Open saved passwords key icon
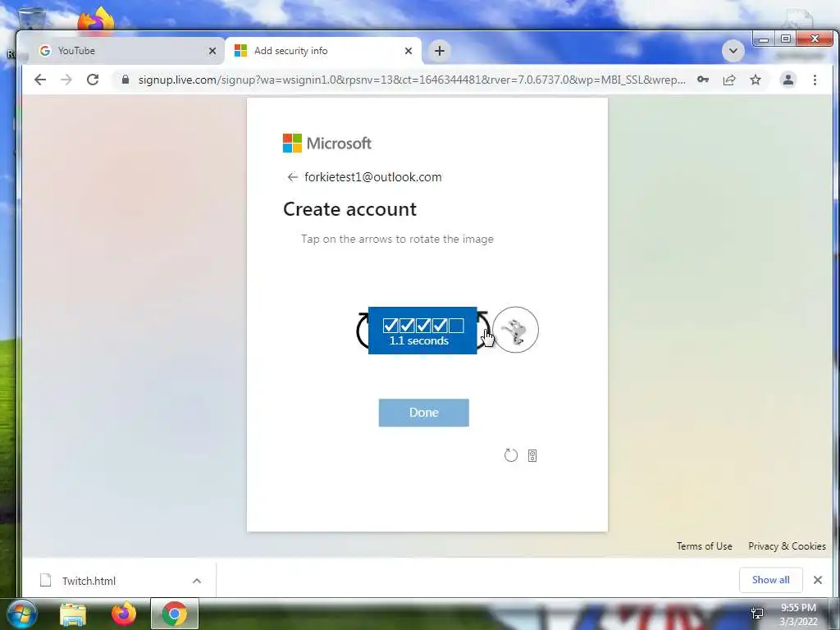The height and width of the screenshot is (630, 840). [703, 80]
